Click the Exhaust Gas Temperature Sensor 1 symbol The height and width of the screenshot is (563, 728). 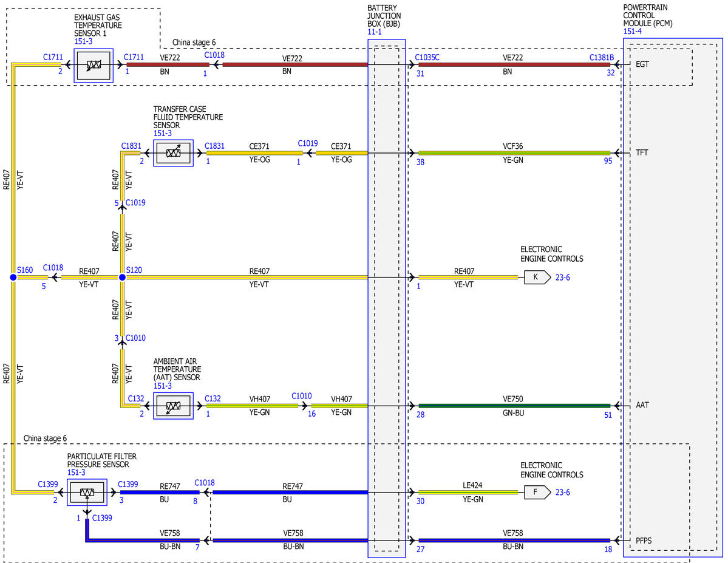[x=94, y=66]
